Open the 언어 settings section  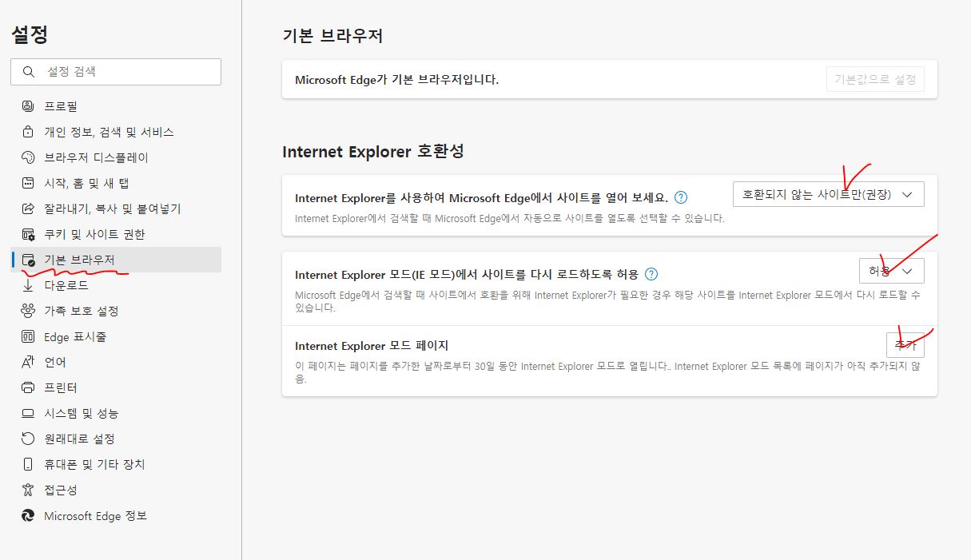116,362
